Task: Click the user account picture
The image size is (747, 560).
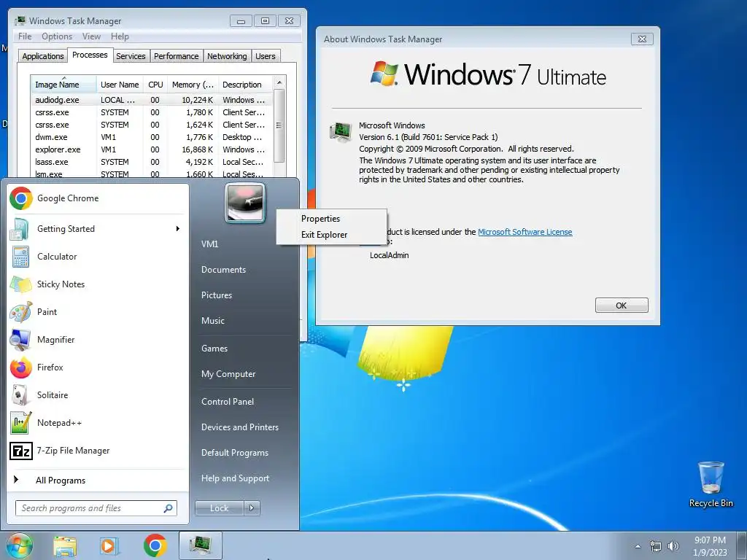Action: (x=245, y=203)
